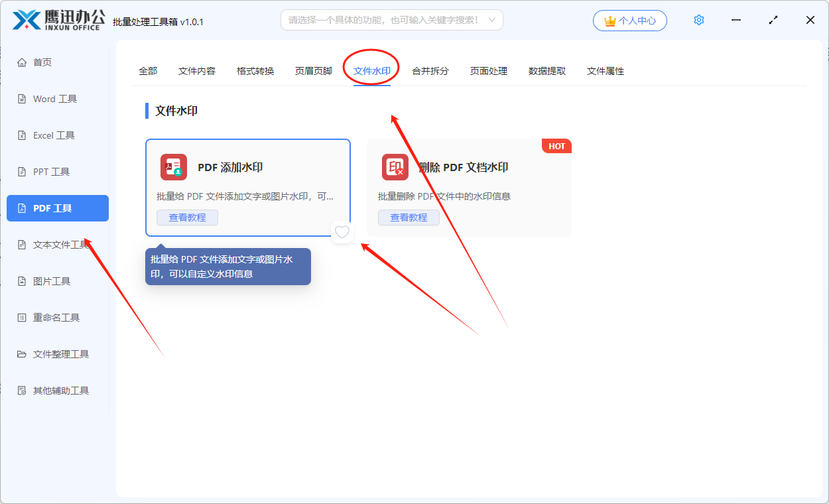Viewport: 829px width, 504px height.
Task: Switch to the 格式转换 tab
Action: click(255, 70)
